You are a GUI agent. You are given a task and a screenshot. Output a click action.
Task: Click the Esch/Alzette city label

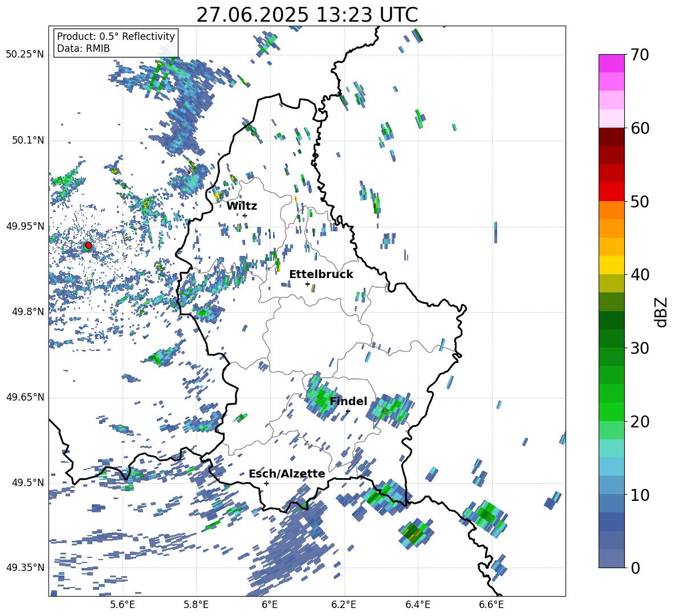click(287, 474)
